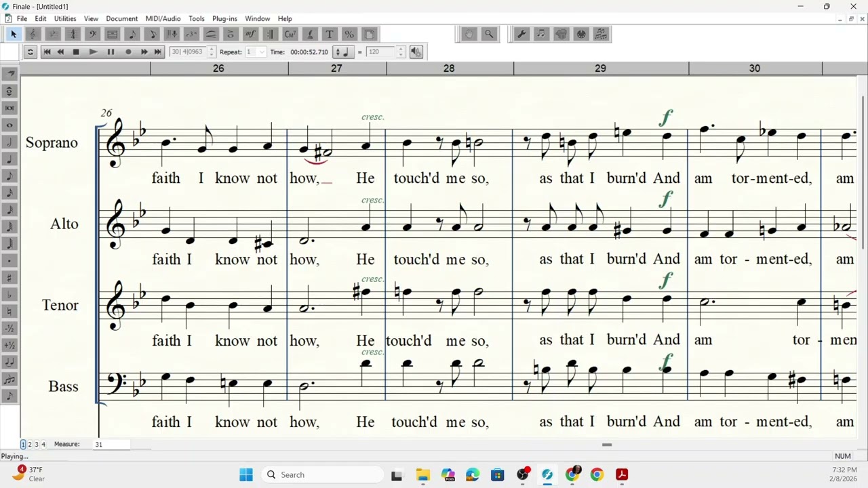Select the Time Signature tool
The image size is (868, 488).
[73, 34]
